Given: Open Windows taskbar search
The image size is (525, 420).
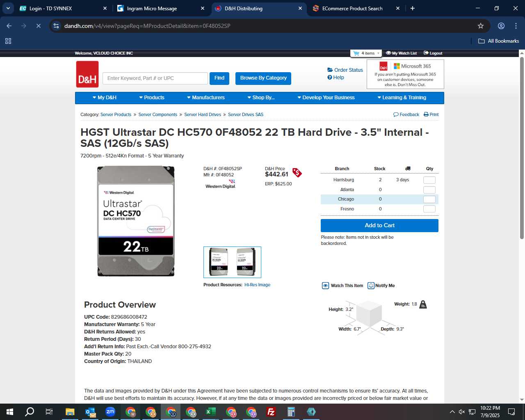Looking at the screenshot, I should 30,412.
